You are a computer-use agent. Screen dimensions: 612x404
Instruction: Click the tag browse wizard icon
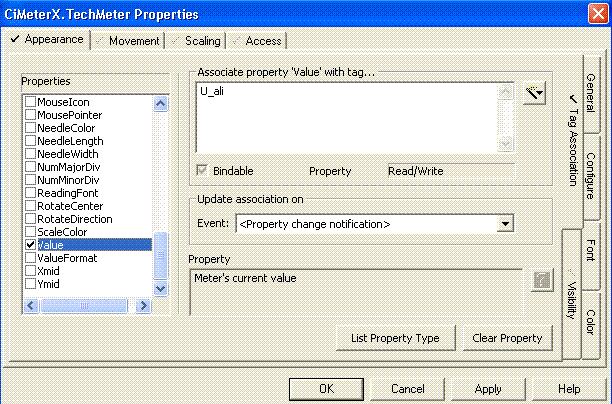click(x=535, y=93)
